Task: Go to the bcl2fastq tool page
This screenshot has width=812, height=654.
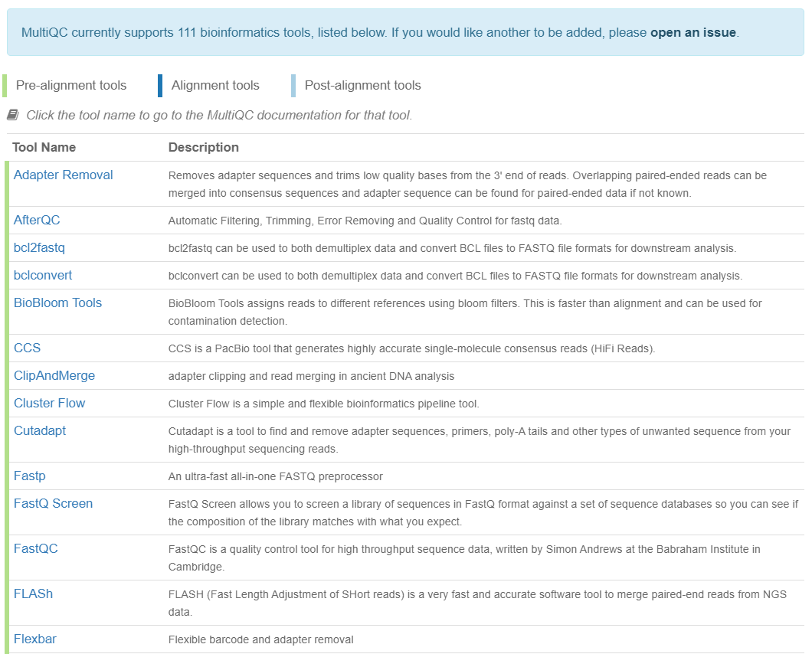Action: 39,247
